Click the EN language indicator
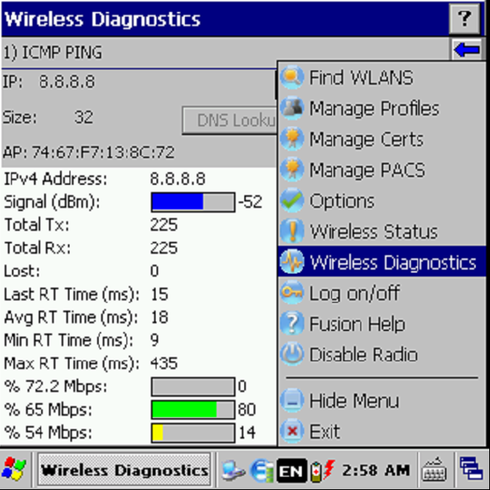 292,471
